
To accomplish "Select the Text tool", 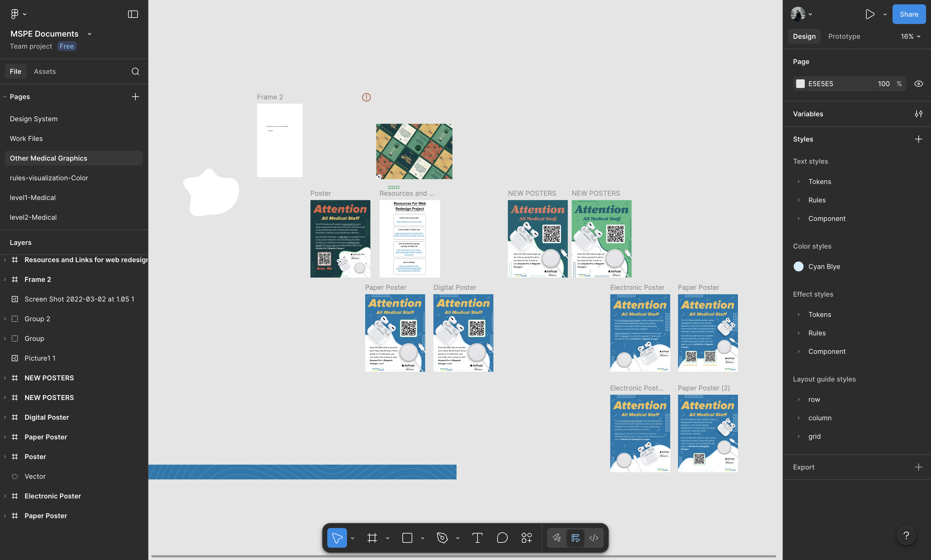I will (477, 538).
